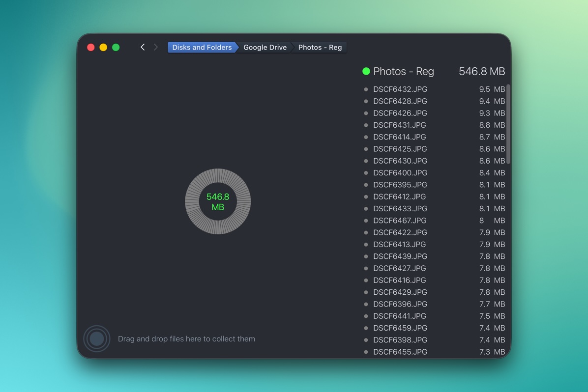Click the forward navigation chevron
The image size is (588, 392).
pyautogui.click(x=156, y=47)
